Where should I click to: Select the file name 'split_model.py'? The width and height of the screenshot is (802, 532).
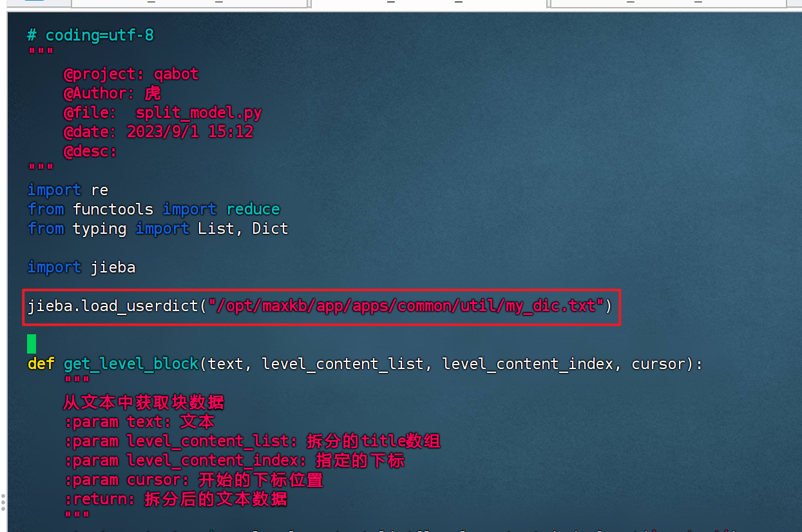tap(199, 113)
